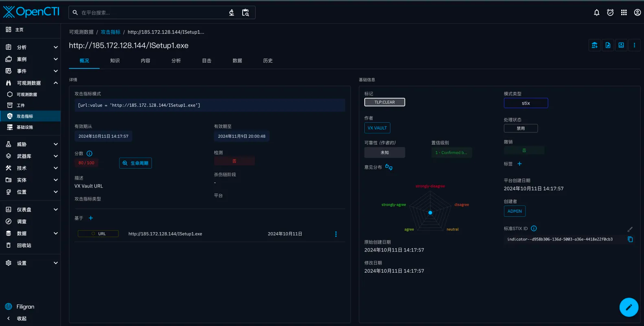
Task: Click the stix pattern type chip
Action: click(526, 103)
